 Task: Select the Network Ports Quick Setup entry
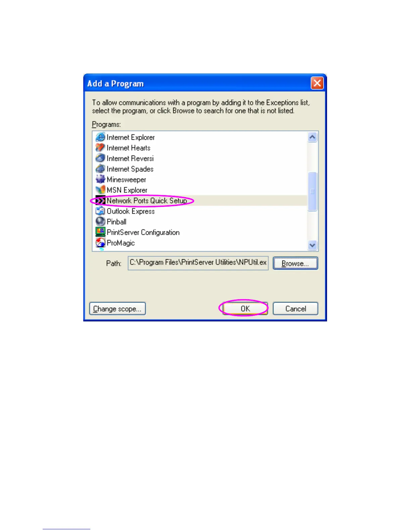click(200, 201)
